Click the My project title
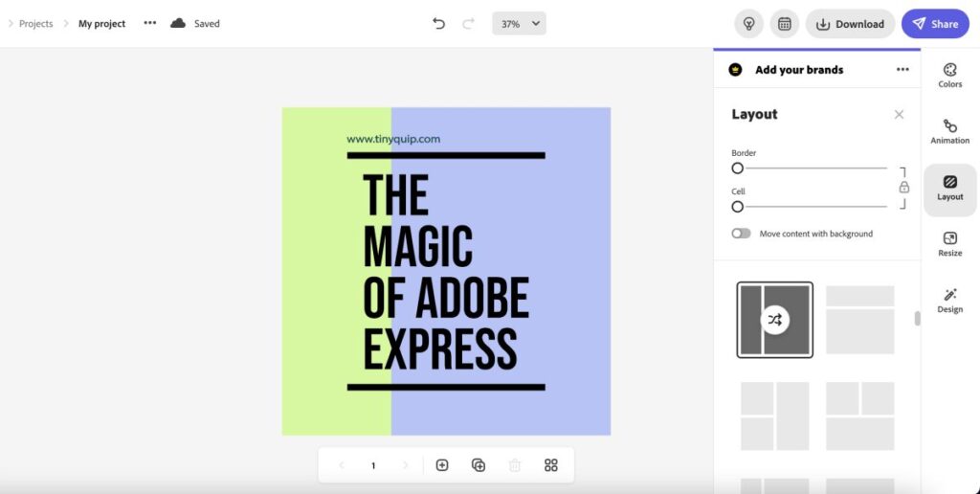Image resolution: width=980 pixels, height=494 pixels. click(x=101, y=24)
